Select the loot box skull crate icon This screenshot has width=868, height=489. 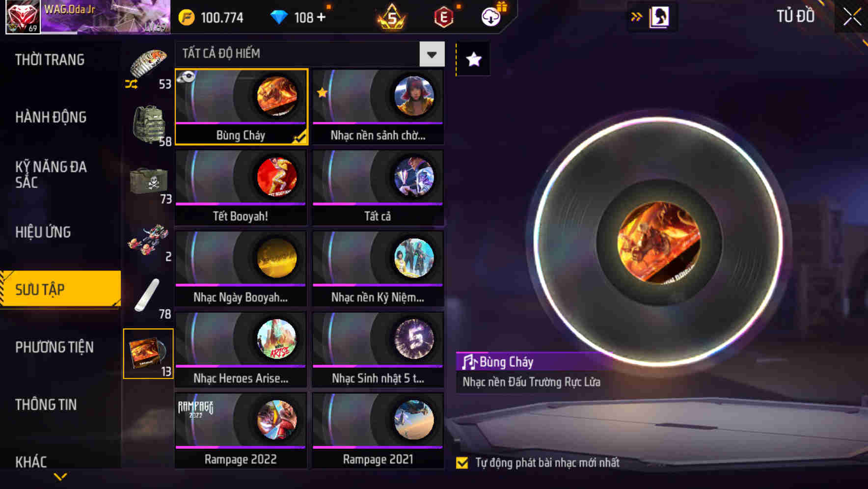coord(148,183)
